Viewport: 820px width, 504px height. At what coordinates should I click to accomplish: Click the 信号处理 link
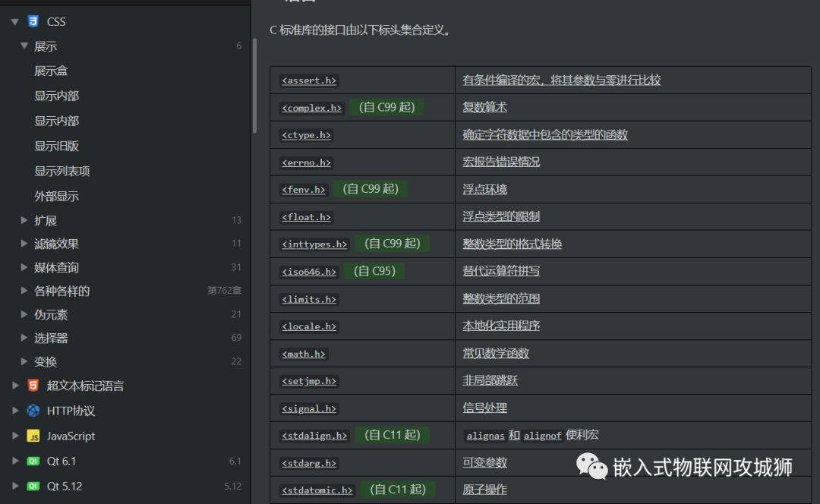pos(484,408)
